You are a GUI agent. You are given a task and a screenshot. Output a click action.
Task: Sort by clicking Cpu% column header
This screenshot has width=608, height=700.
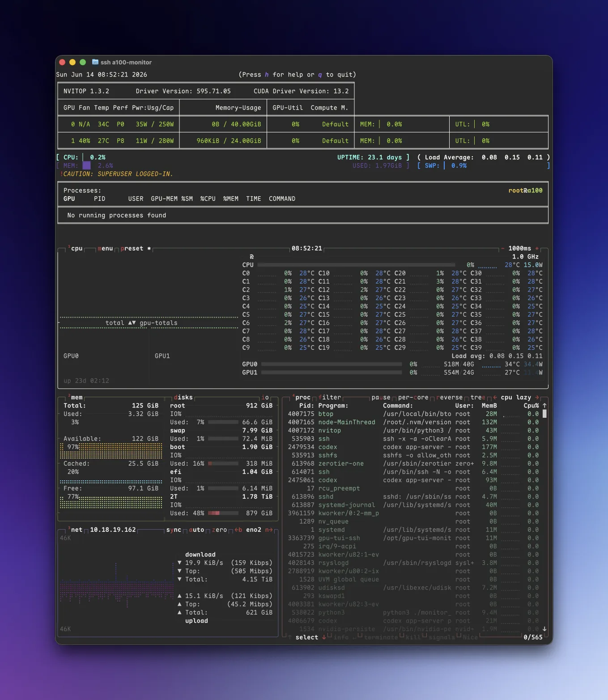531,405
